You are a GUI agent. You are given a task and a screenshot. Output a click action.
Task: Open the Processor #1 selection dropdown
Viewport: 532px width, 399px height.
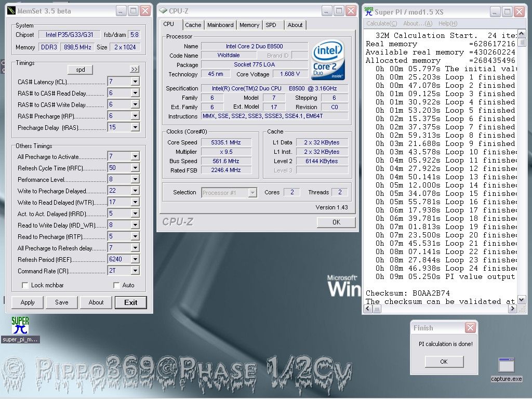[252, 193]
